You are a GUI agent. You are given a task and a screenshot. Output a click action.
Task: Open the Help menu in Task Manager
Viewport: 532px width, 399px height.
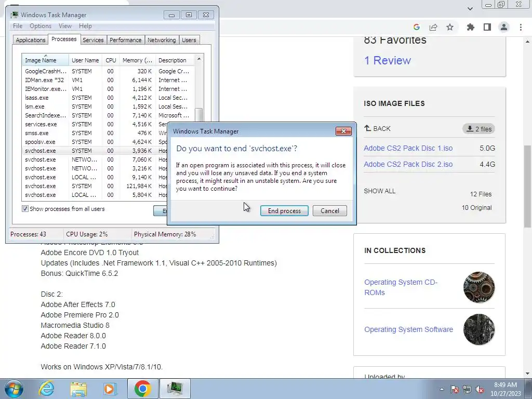tap(85, 26)
